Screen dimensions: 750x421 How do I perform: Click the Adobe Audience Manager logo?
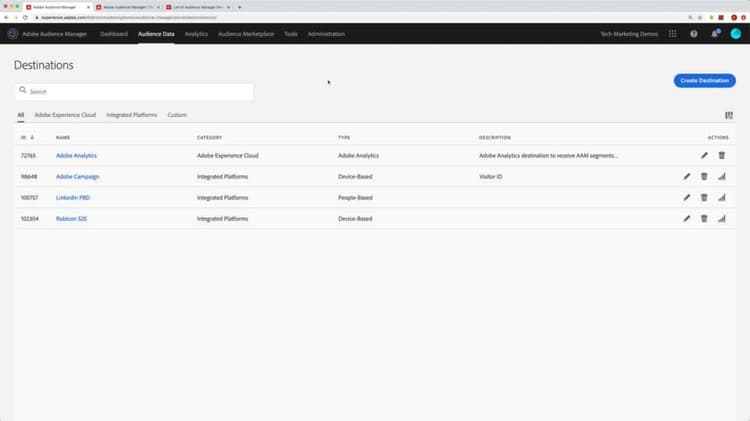pyautogui.click(x=12, y=33)
